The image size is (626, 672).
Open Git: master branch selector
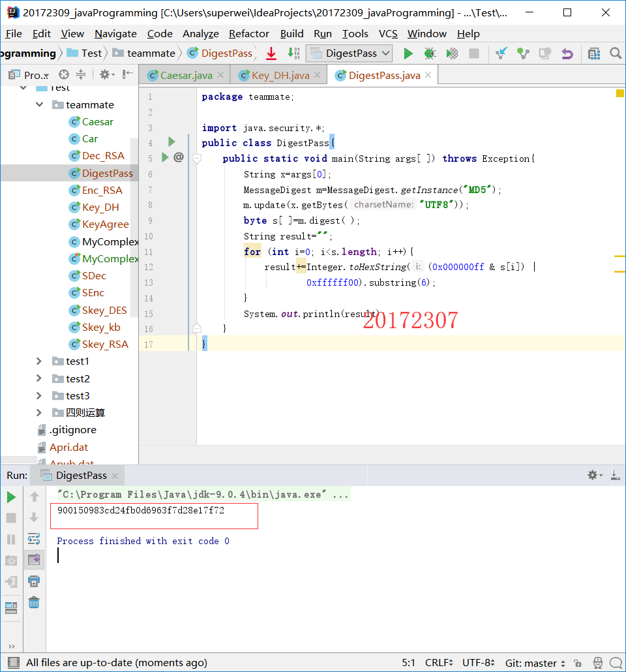click(535, 663)
